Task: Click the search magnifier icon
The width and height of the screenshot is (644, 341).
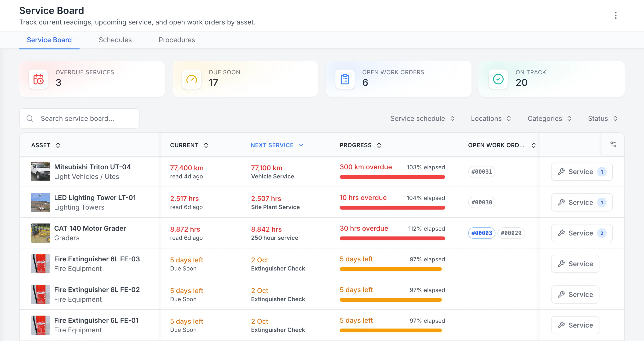Action: tap(30, 118)
